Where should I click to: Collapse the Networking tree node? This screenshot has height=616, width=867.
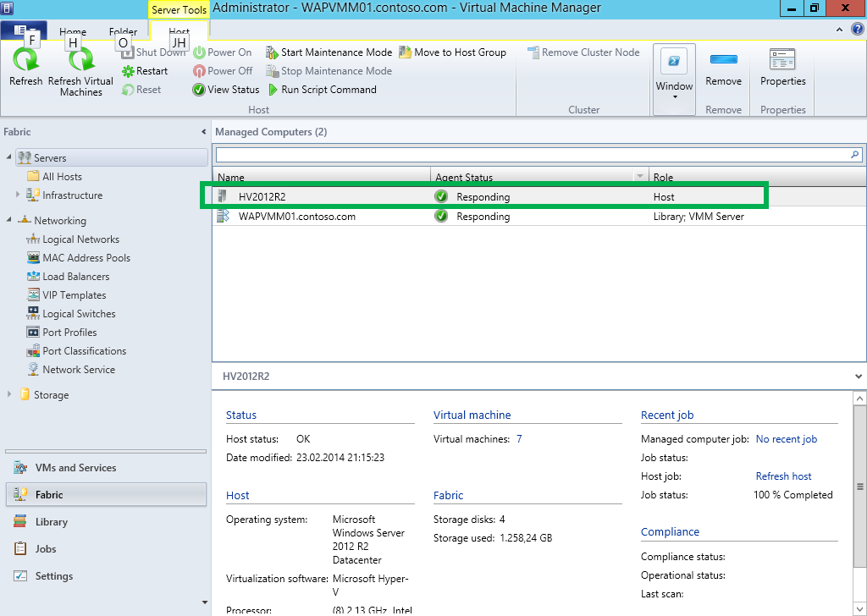click(x=8, y=220)
